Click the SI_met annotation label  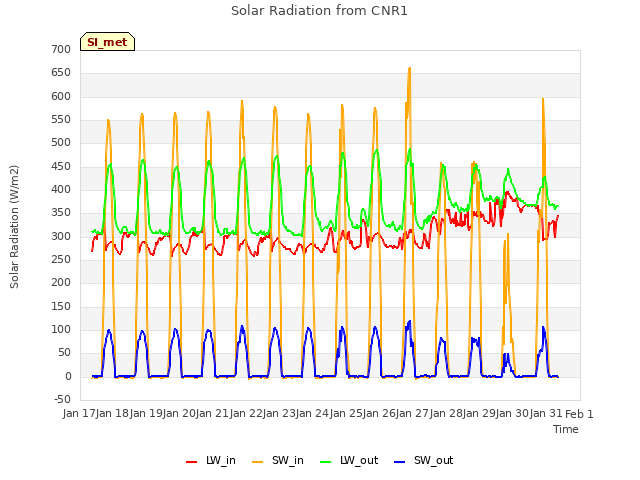(x=107, y=42)
